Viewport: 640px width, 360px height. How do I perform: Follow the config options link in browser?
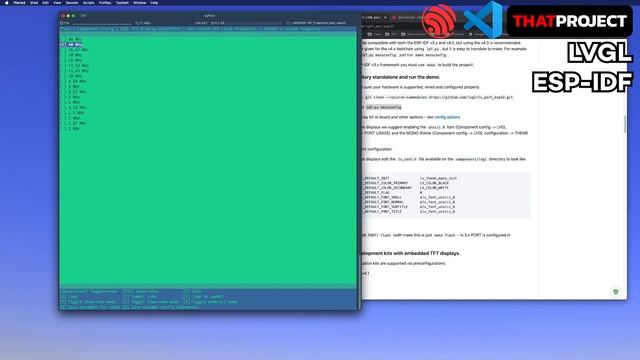click(x=447, y=117)
